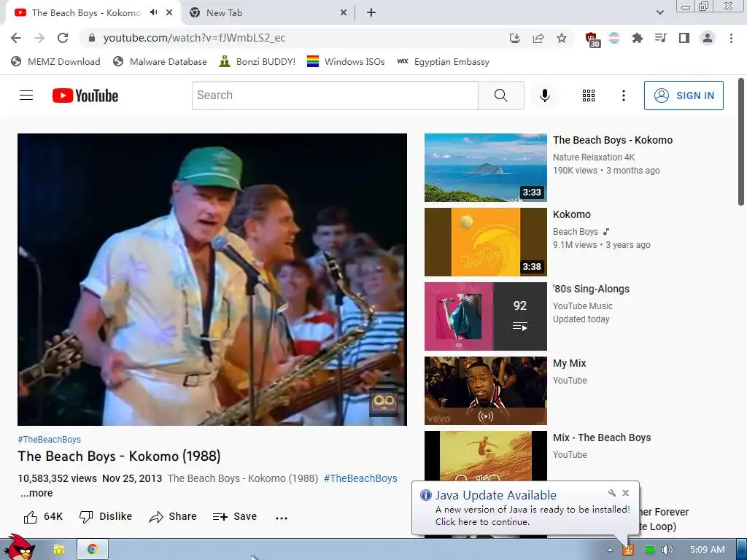Click the SIGN IN button
This screenshot has width=747, height=560.
(x=684, y=96)
